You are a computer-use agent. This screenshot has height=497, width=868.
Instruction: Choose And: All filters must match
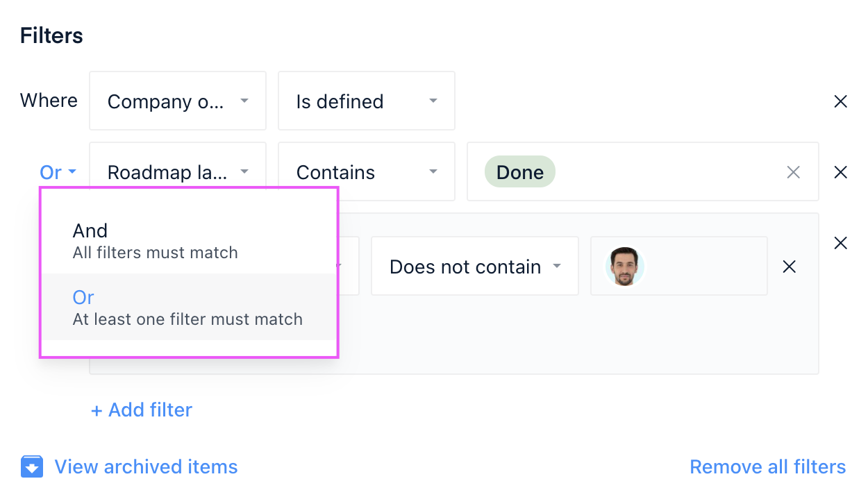click(x=189, y=240)
